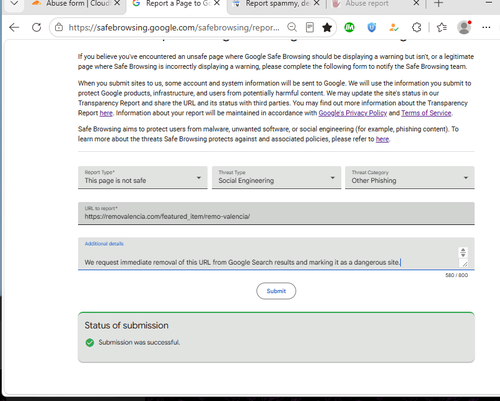Open the zoom magnifier icon in address bar
The width and height of the screenshot is (500, 401).
[292, 27]
